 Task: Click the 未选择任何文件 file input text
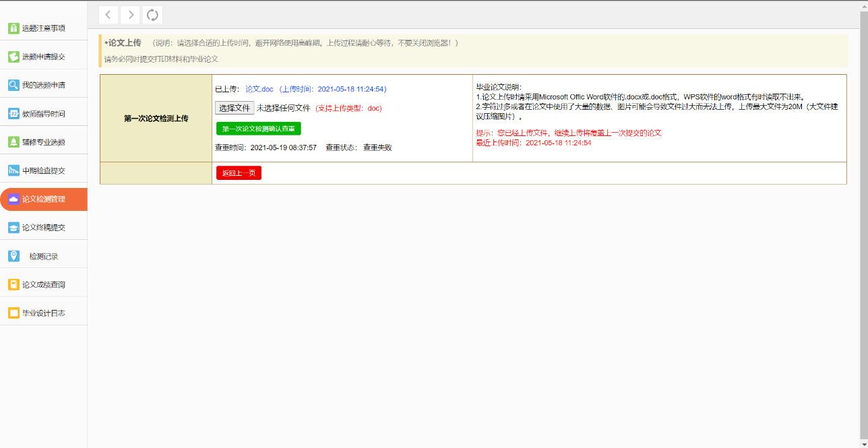pos(283,108)
